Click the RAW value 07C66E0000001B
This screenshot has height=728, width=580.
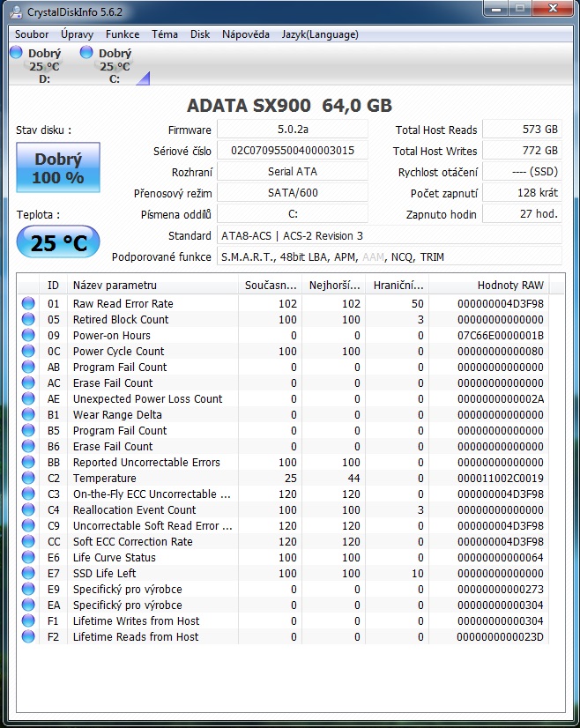coord(500,335)
